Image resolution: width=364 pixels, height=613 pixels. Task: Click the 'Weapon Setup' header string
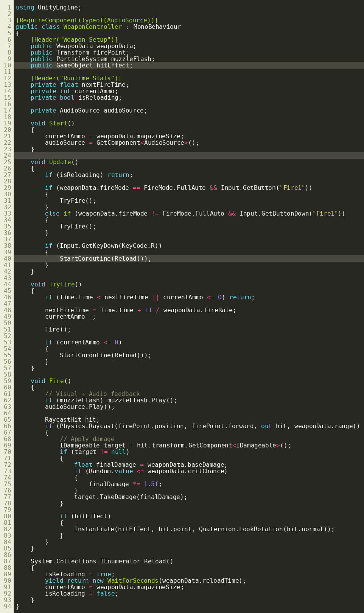coord(85,39)
